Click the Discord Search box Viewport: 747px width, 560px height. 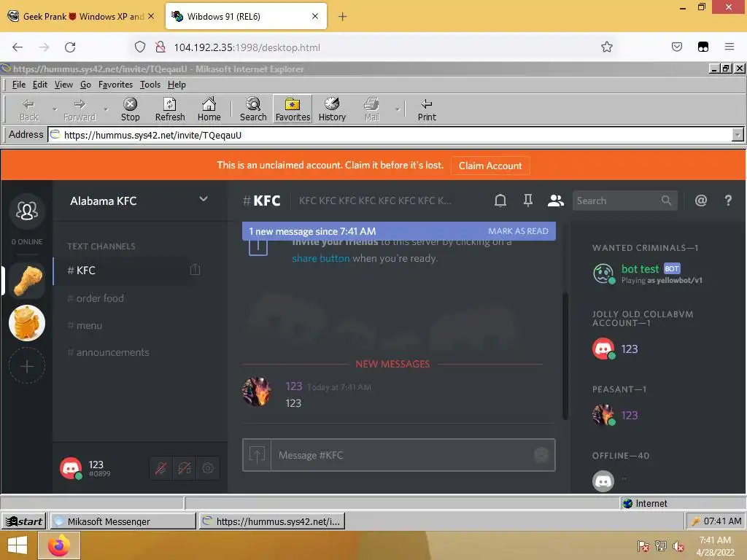(625, 201)
